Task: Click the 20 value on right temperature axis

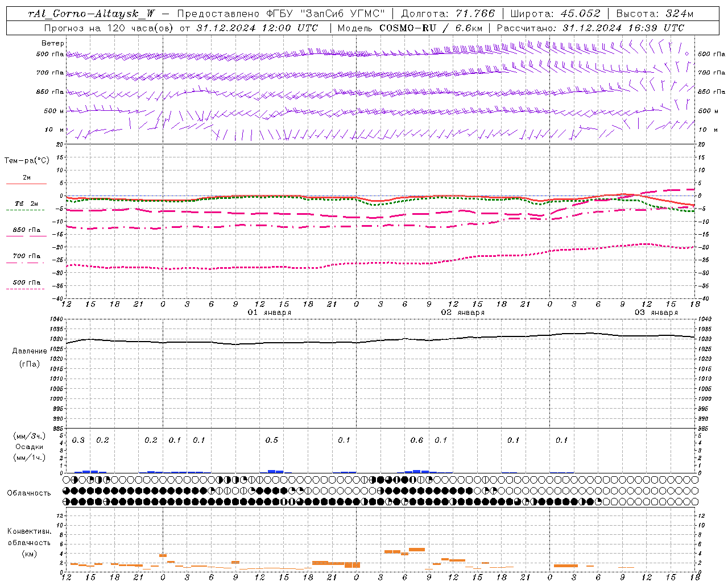Action: click(702, 144)
